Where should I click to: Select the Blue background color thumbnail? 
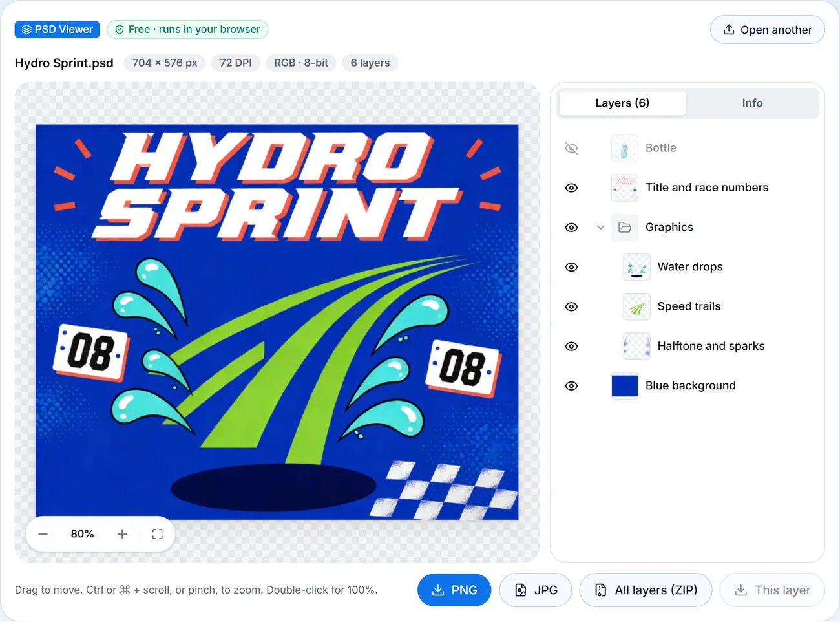(625, 386)
